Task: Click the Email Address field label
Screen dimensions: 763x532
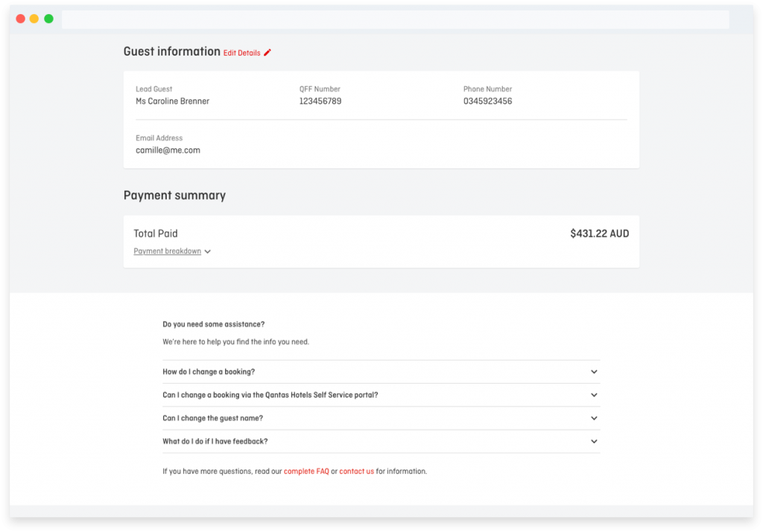Action: (159, 139)
